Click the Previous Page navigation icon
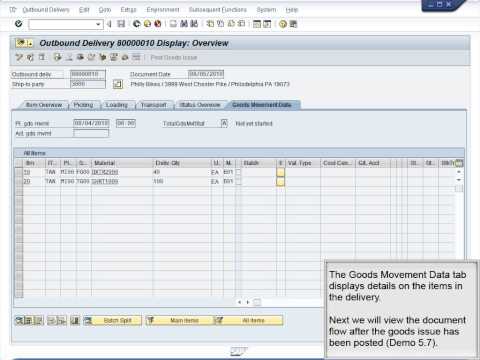This screenshot has height=360, width=480. tap(221, 24)
